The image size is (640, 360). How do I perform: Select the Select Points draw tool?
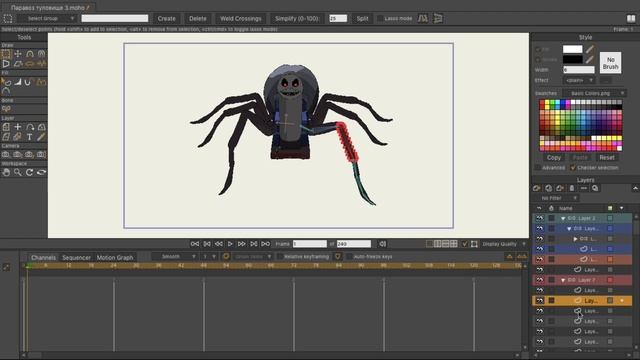6,54
